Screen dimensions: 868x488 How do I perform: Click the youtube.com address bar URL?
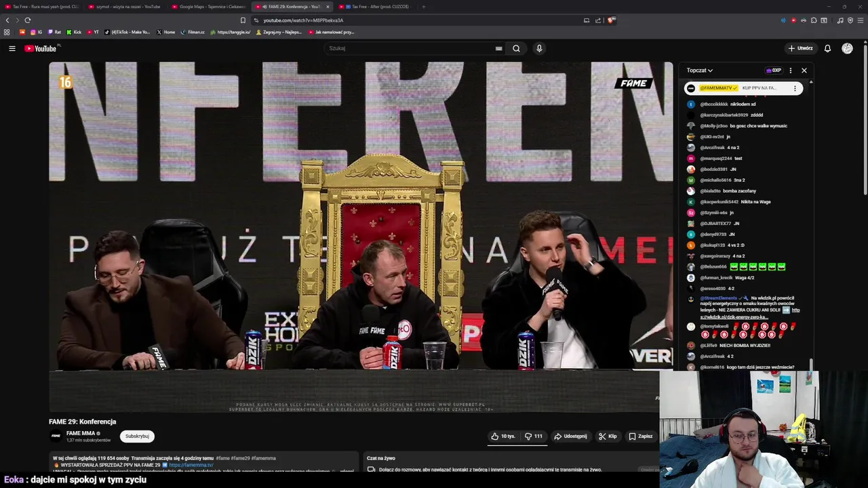[x=303, y=20]
